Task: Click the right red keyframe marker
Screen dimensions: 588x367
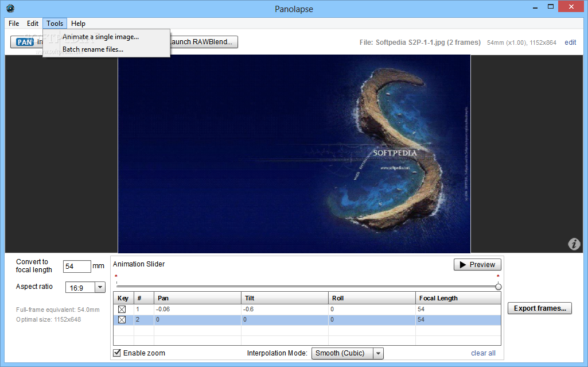Action: pos(498,276)
